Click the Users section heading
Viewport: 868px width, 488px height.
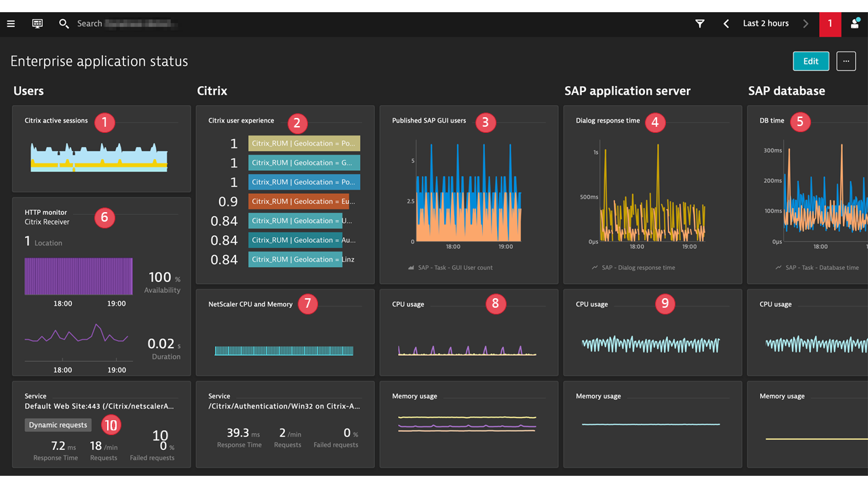28,91
